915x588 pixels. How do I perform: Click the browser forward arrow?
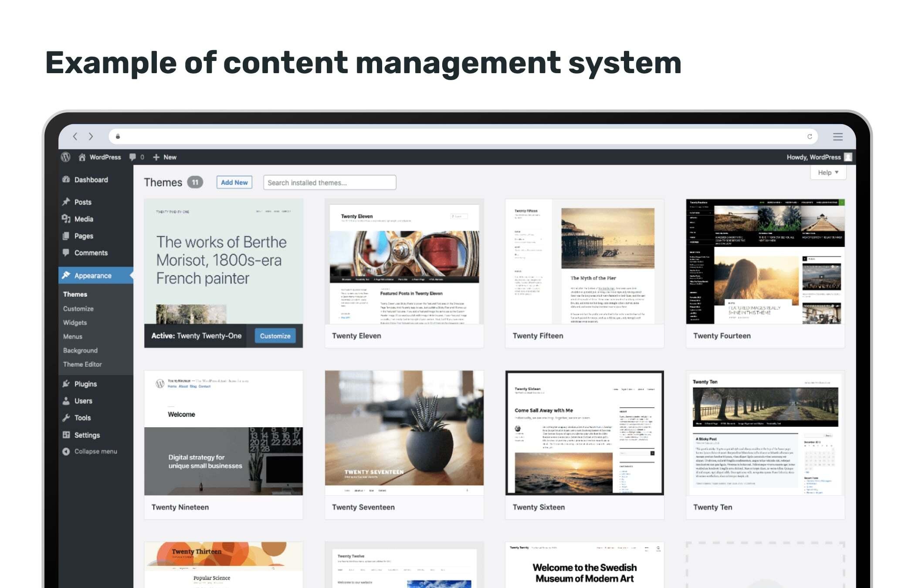pos(91,137)
